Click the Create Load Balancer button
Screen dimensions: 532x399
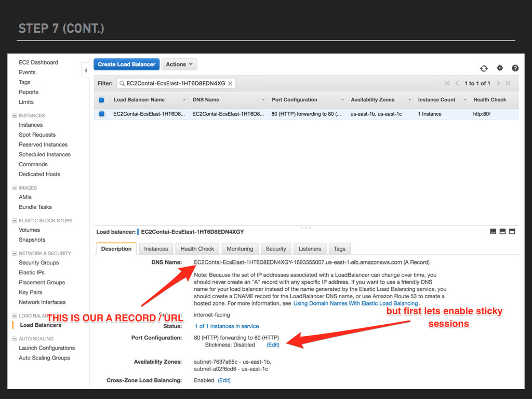pos(127,64)
